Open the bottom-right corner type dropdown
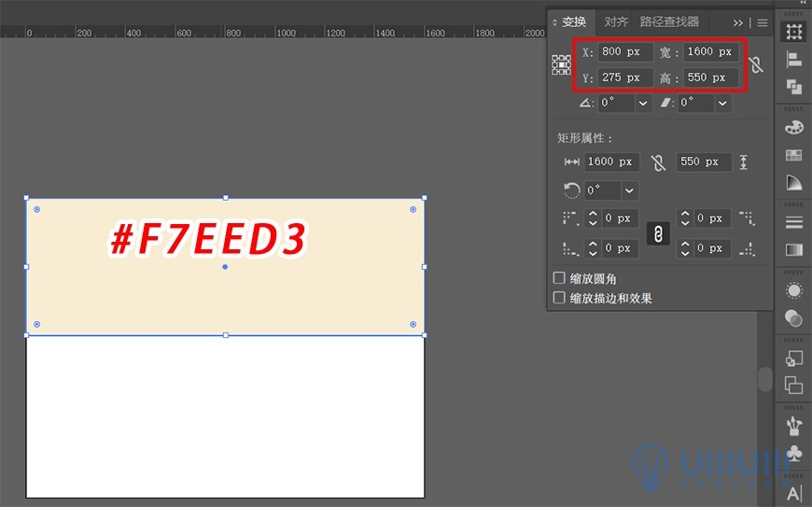812x507 pixels. (x=747, y=249)
